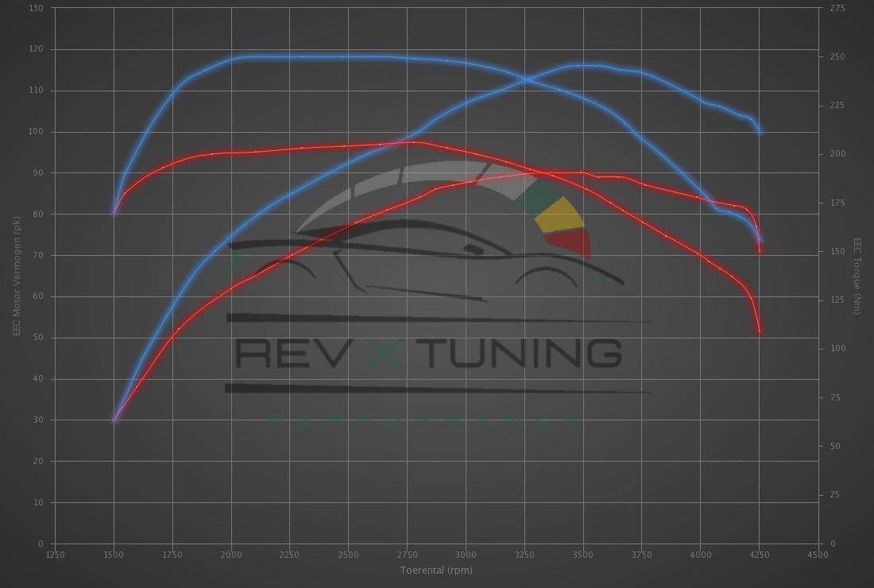Click the EEC Motor Vermogen (pk) axis title
The width and height of the screenshot is (874, 588).
click(16, 276)
